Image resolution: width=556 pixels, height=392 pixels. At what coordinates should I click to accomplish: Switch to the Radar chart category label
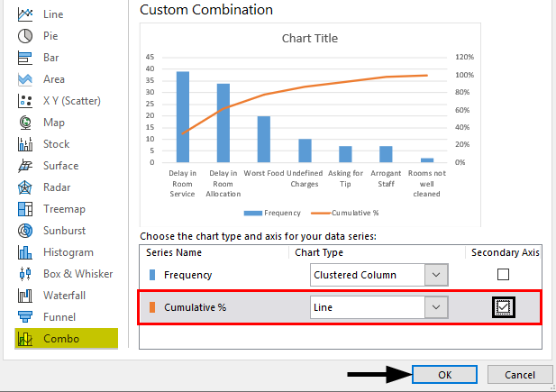tap(57, 187)
